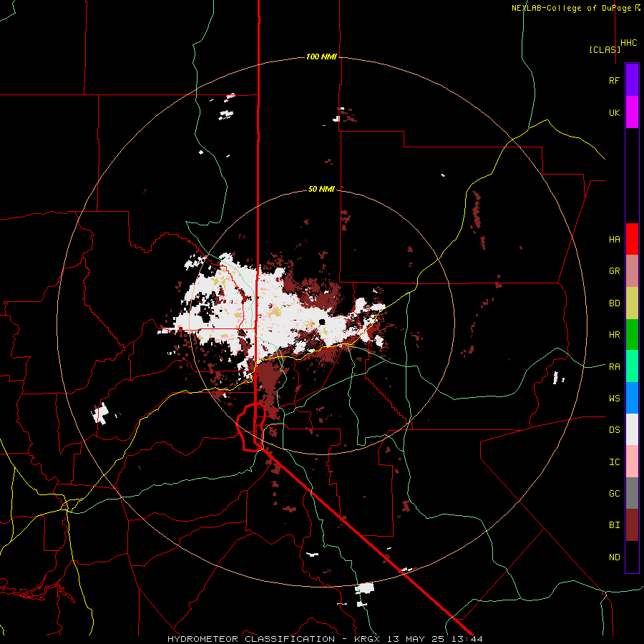Click the GR legend label
The height and width of the screenshot is (644, 644).
[x=614, y=271]
